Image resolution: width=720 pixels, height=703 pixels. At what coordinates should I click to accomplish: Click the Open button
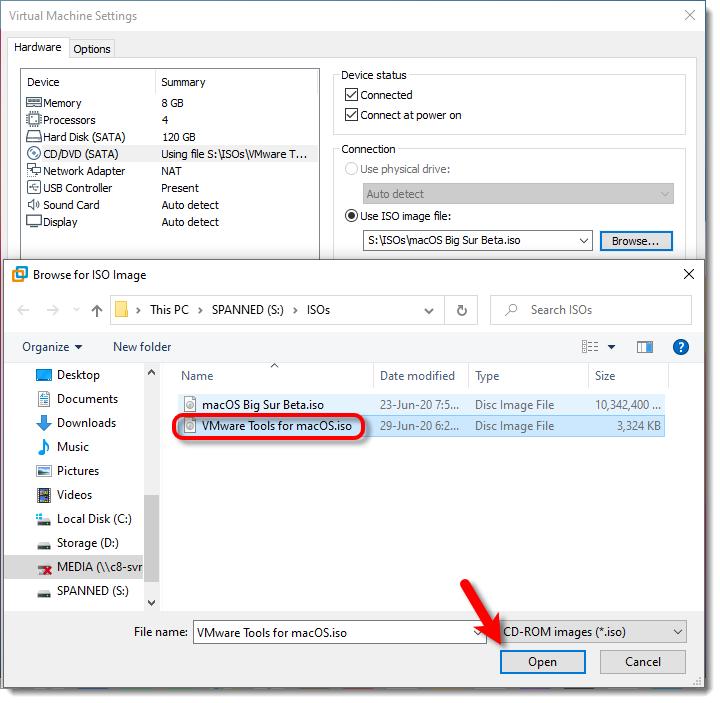pyautogui.click(x=542, y=662)
